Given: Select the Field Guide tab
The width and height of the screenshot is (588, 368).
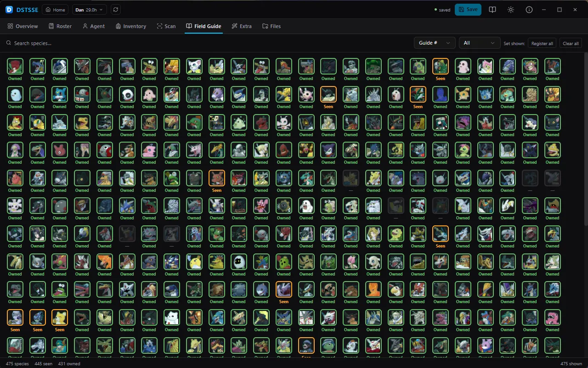Looking at the screenshot, I should [204, 26].
